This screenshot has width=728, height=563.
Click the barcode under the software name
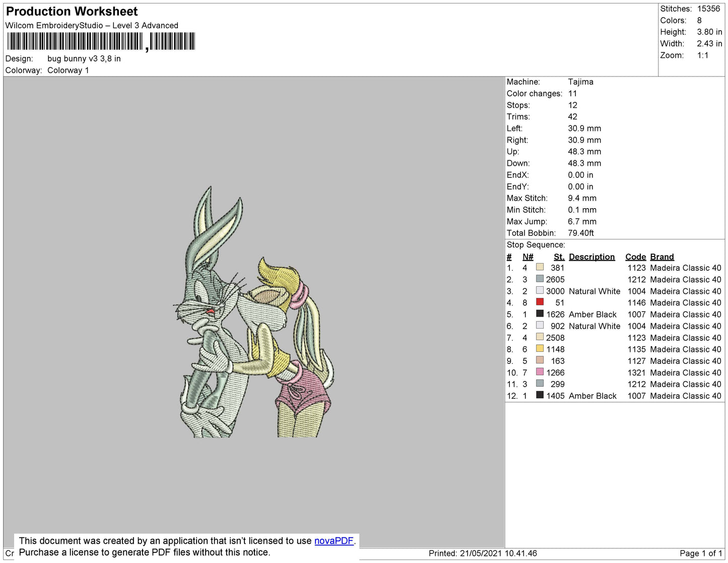pos(101,41)
